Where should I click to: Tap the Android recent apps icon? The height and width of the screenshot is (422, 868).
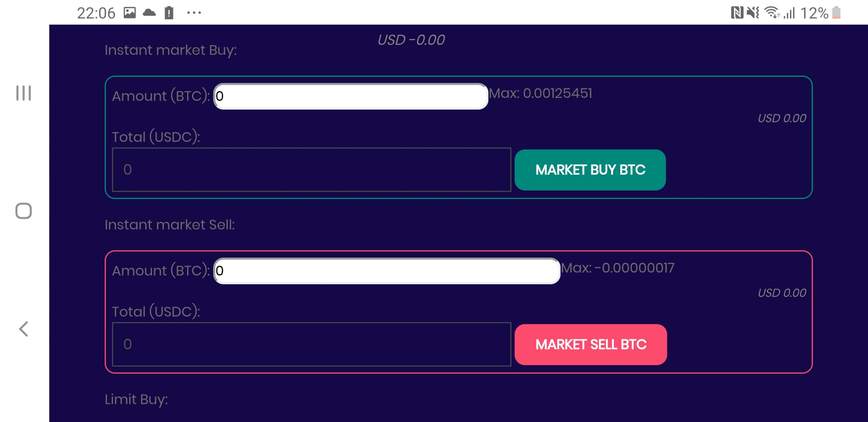click(x=24, y=93)
